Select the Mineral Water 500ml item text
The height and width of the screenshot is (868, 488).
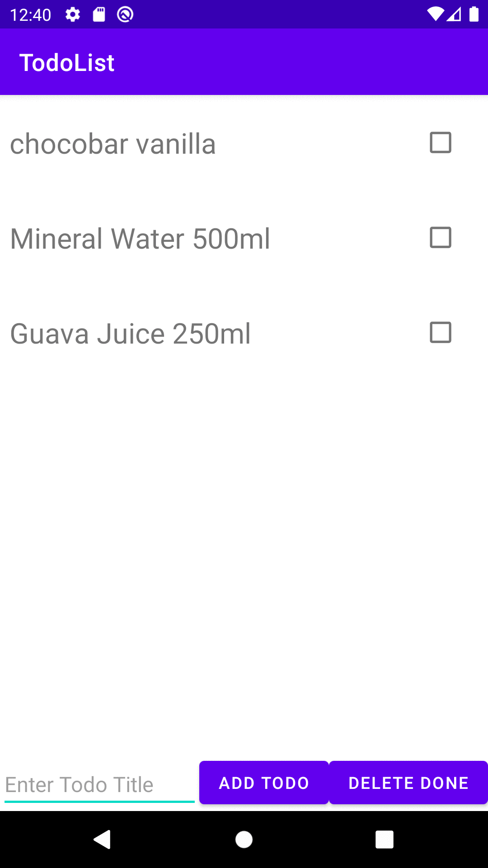(140, 239)
